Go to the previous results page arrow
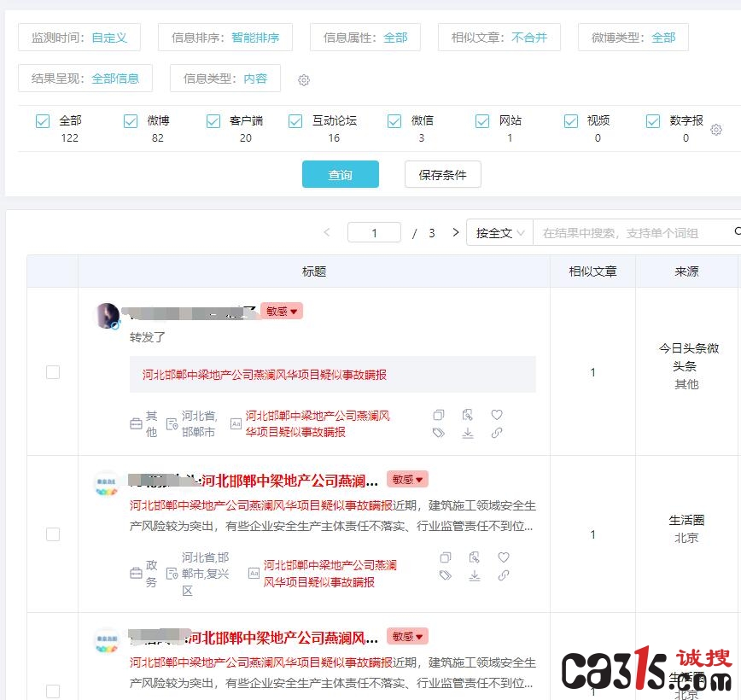Screen dimensions: 741x700 point(327,232)
